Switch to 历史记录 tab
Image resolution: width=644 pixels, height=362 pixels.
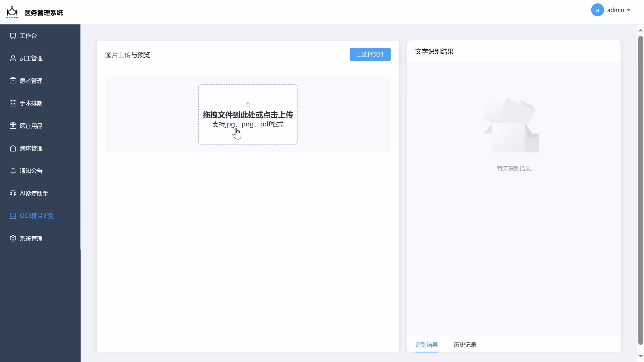click(465, 345)
